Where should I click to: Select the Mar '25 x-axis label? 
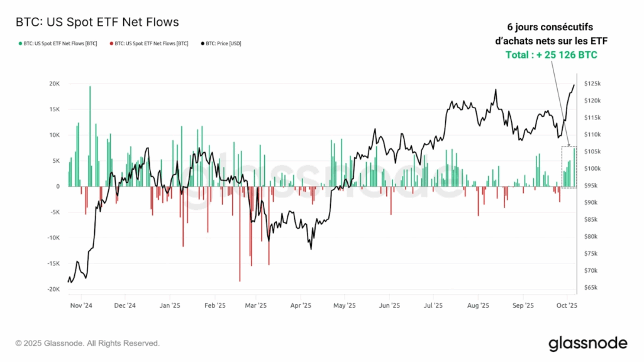click(x=255, y=305)
